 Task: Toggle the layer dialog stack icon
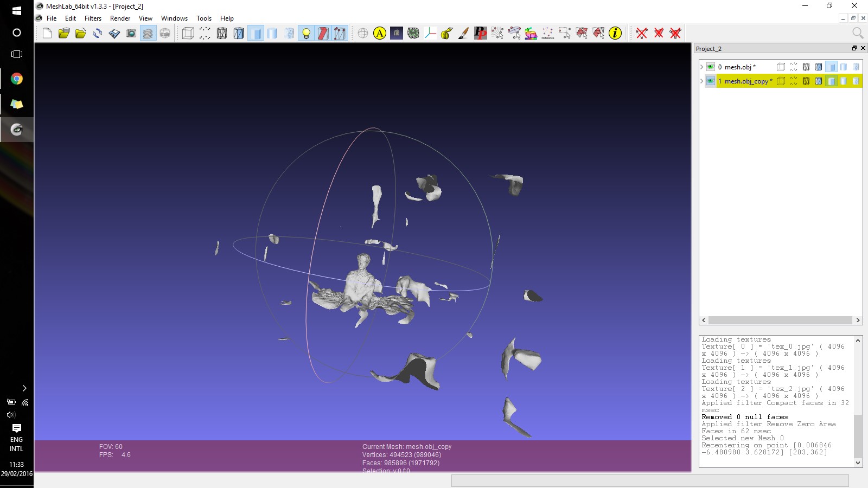[148, 34]
